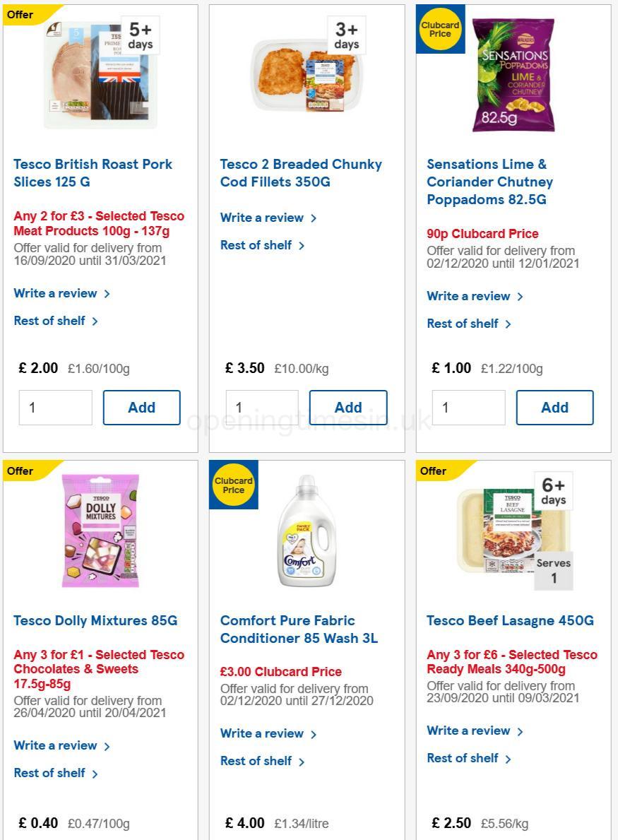Click the Clubcard Price badge on Comfort Conditioner
Screen dimensions: 618x840
pos(233,485)
